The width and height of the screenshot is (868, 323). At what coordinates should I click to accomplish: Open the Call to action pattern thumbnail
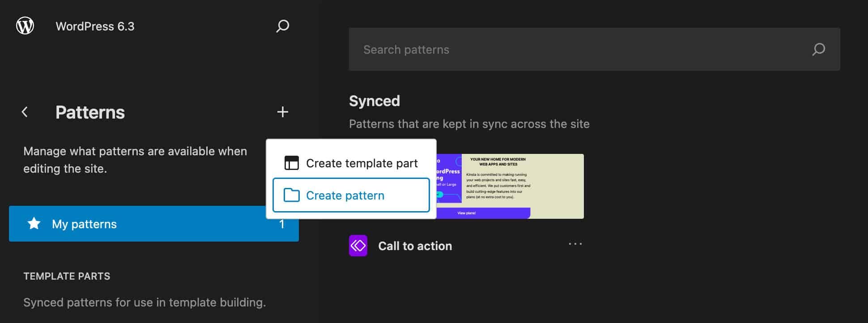point(510,186)
